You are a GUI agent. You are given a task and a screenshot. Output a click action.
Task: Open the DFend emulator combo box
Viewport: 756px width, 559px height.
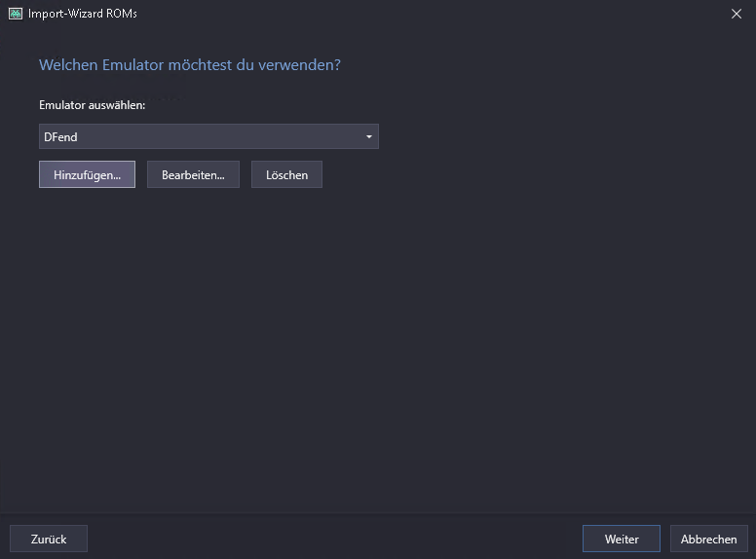point(208,137)
